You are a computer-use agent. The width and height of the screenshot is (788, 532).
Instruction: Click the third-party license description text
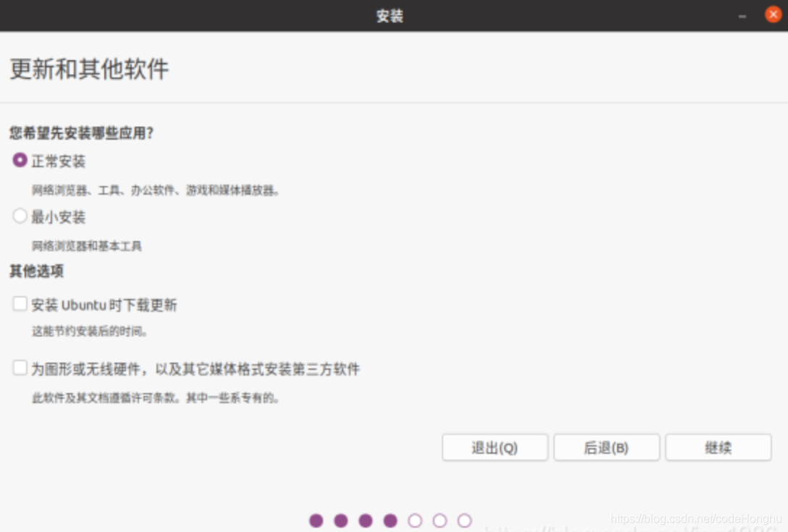(156, 398)
